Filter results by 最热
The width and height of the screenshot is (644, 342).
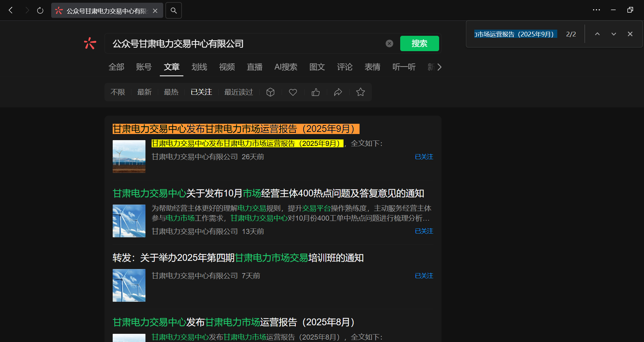[171, 92]
